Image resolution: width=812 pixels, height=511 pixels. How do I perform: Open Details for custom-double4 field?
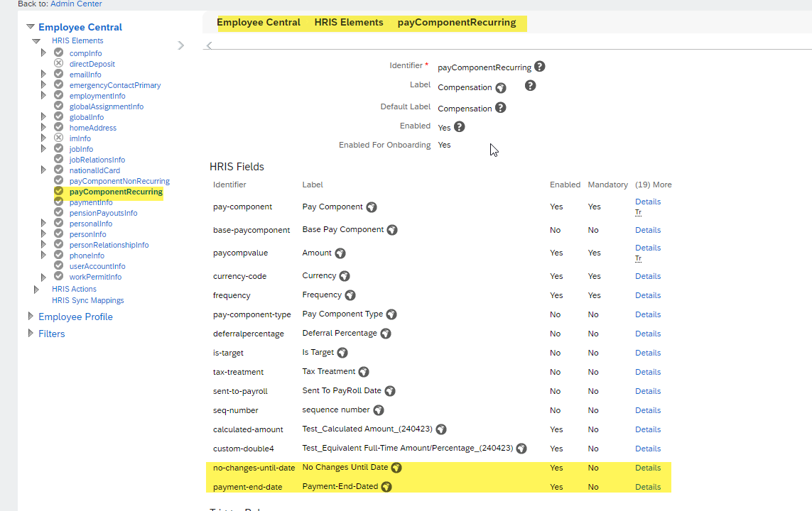click(x=648, y=449)
